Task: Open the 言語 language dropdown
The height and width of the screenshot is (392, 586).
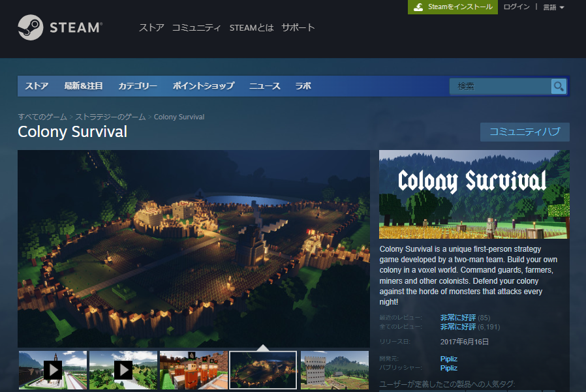Action: click(553, 7)
